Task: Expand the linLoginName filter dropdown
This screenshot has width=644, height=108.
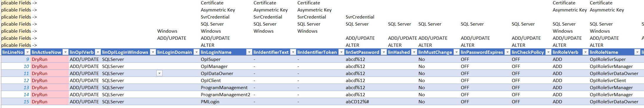Action: pos(249,52)
